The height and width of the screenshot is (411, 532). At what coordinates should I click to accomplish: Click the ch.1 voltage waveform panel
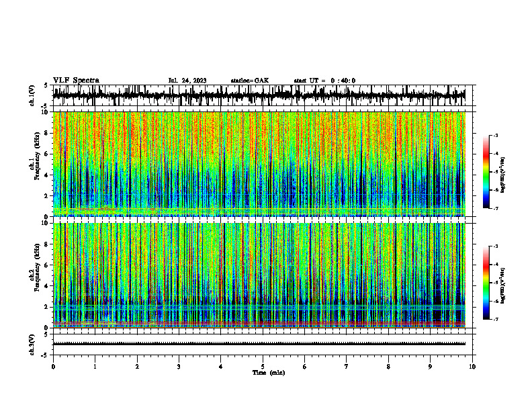click(259, 95)
